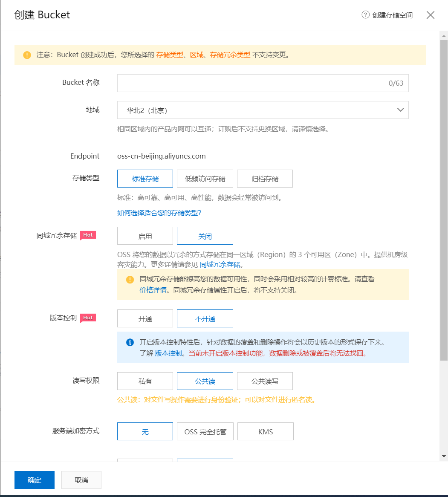Image resolution: width=448 pixels, height=497 pixels.
Task: Select KMS encryption option
Action: 266,432
